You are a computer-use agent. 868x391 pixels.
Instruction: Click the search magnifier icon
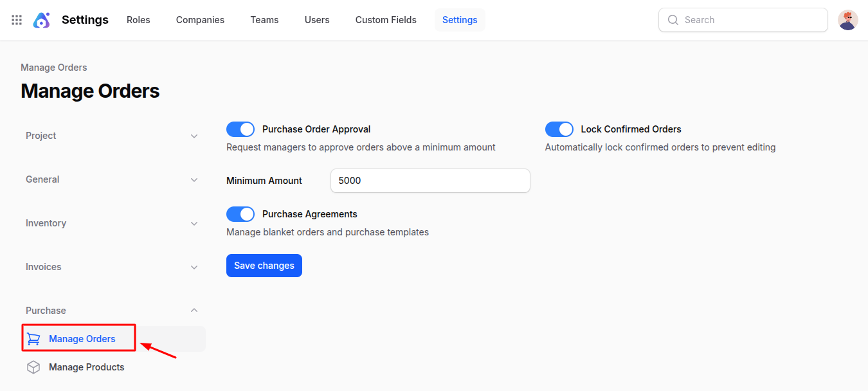click(673, 20)
